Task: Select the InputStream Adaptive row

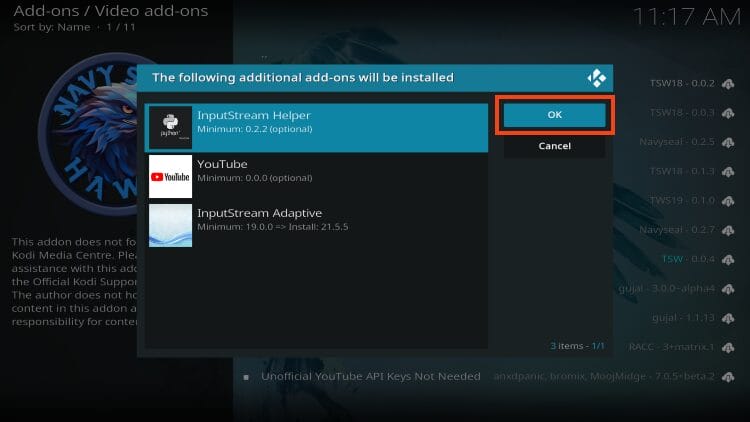Action: point(316,225)
